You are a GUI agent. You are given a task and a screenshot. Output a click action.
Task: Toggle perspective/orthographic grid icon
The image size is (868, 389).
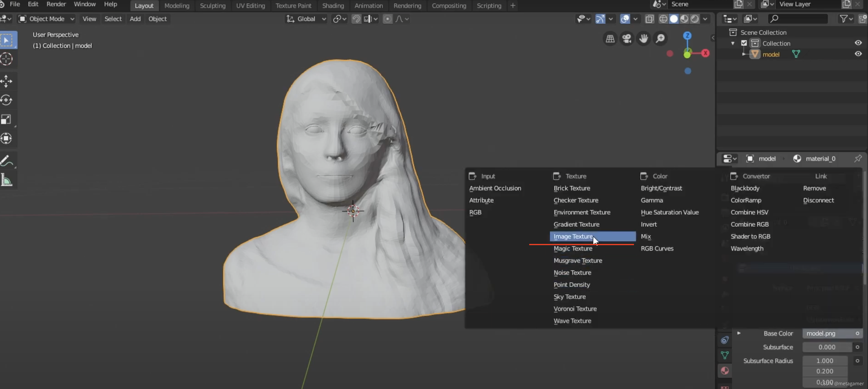tap(610, 38)
